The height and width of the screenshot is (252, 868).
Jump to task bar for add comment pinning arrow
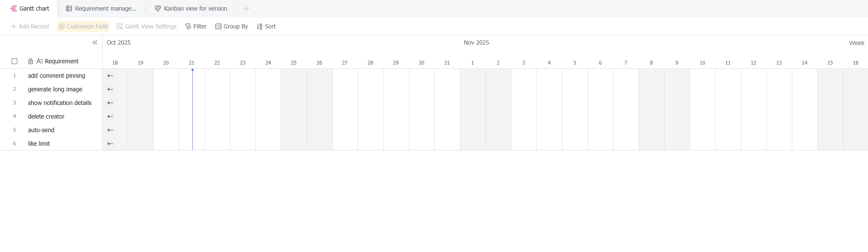tap(110, 76)
